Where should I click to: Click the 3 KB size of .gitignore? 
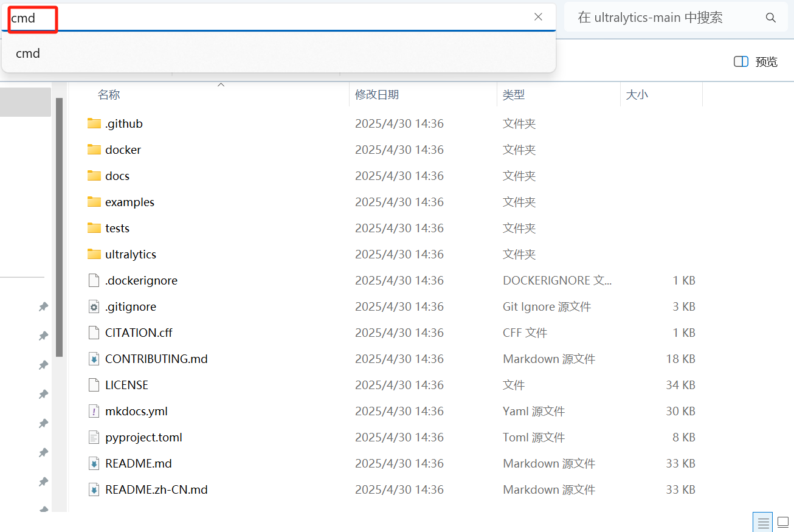click(x=684, y=306)
